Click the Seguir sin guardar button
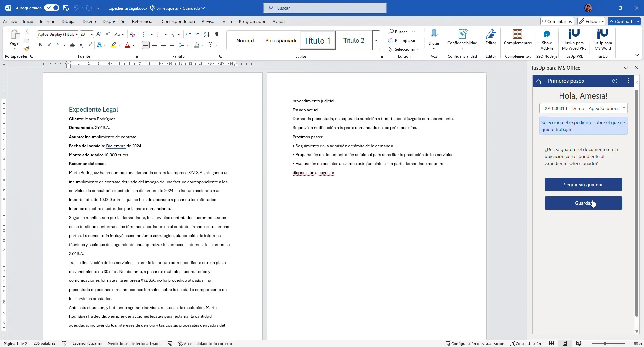The image size is (644, 347). tap(583, 185)
